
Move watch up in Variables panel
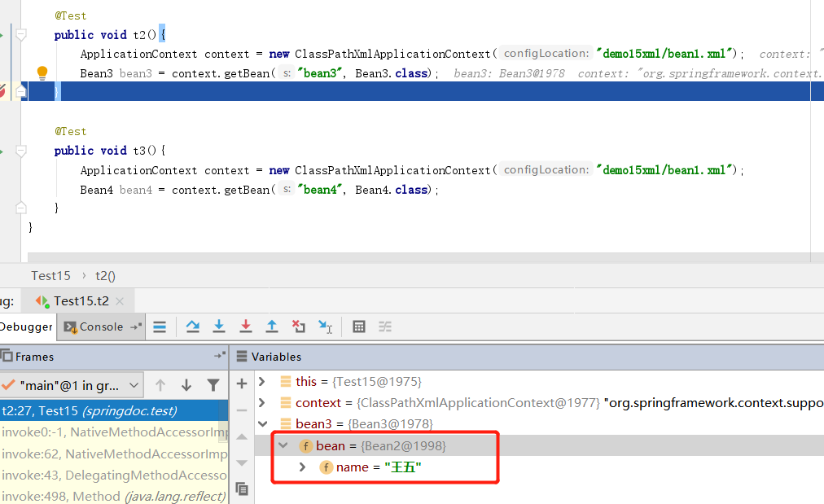click(x=242, y=436)
